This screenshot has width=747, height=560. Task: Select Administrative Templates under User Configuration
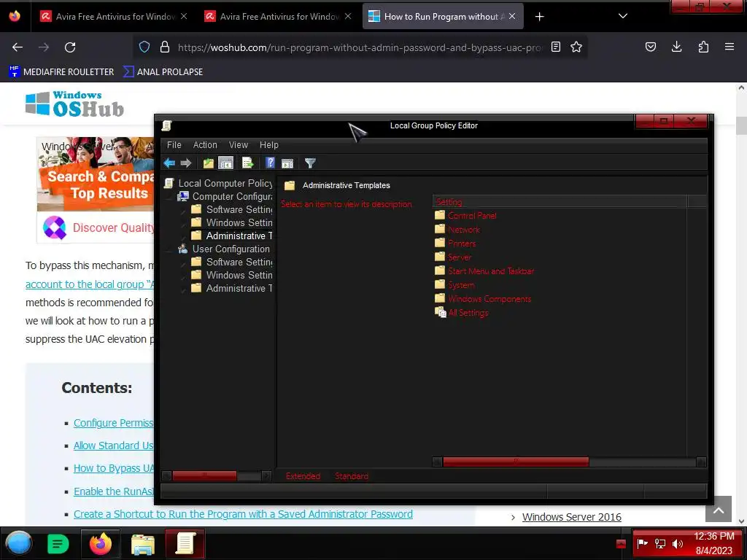point(239,288)
